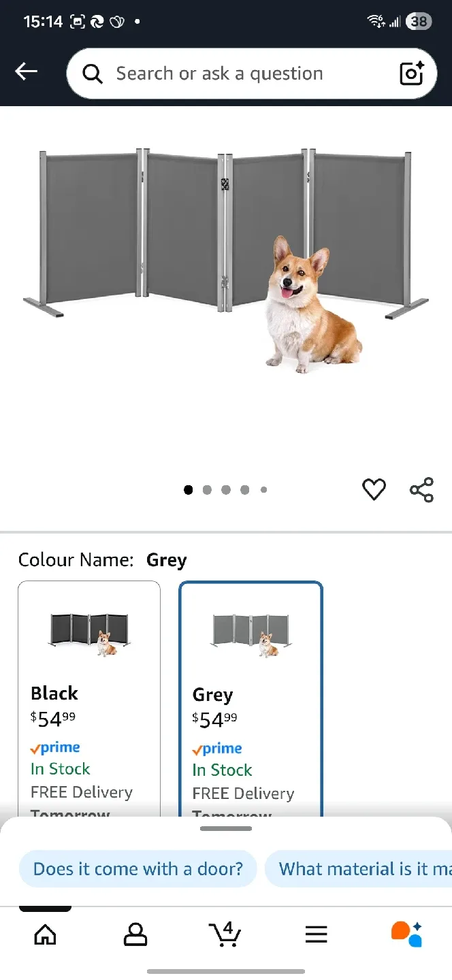Open Rufus AI assistant icon

tap(406, 934)
